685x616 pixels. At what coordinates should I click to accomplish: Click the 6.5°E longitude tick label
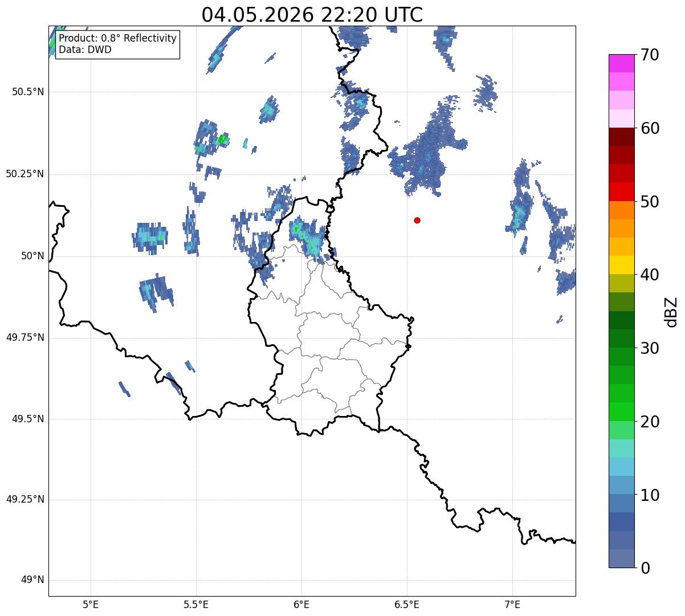(407, 604)
